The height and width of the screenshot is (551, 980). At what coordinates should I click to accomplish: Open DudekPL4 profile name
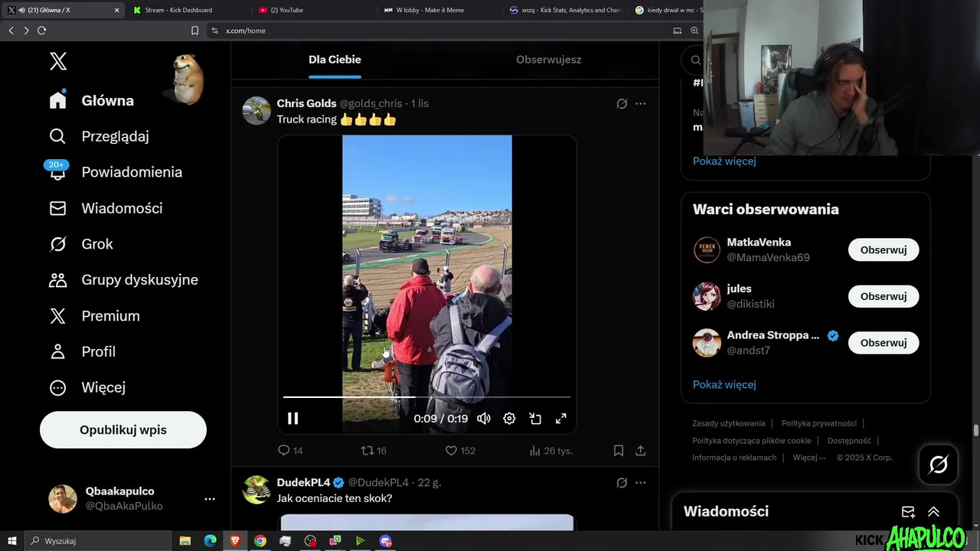(x=304, y=482)
